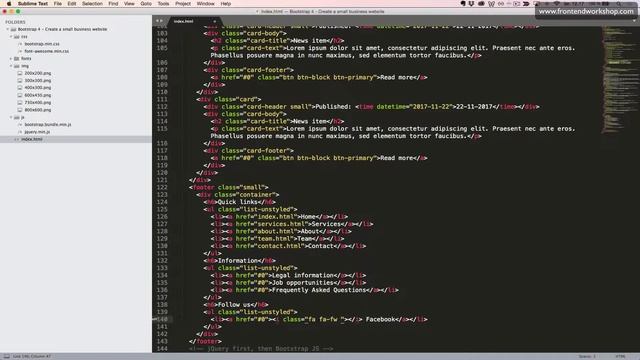Screen dimensions: 640x360
Task: Click the 800x600.png image file icon
Action: point(20,110)
